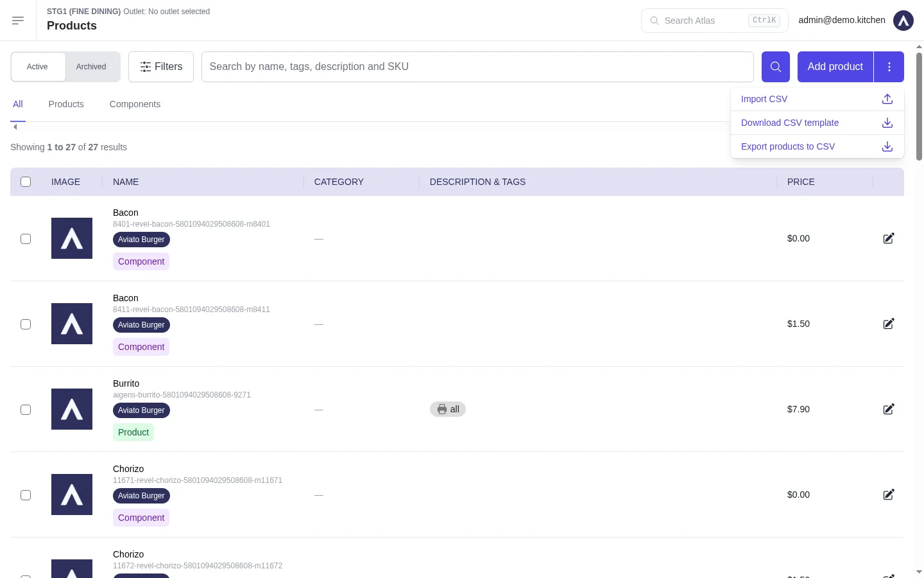Click the NAME column header

[x=126, y=182]
